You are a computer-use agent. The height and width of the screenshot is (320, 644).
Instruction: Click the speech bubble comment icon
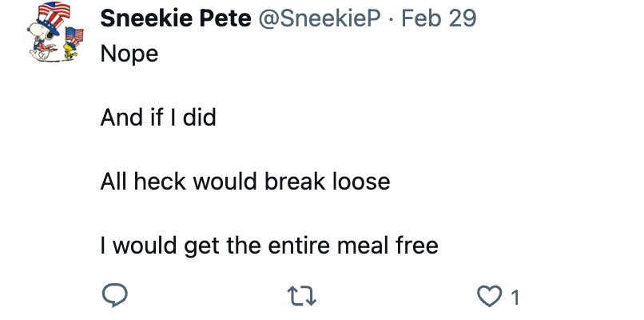(x=114, y=295)
